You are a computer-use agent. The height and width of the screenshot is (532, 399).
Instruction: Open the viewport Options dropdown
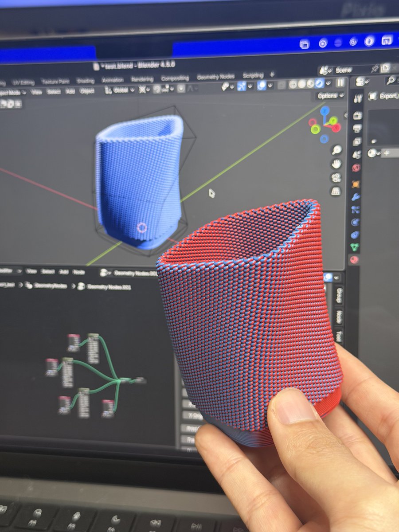[x=331, y=96]
